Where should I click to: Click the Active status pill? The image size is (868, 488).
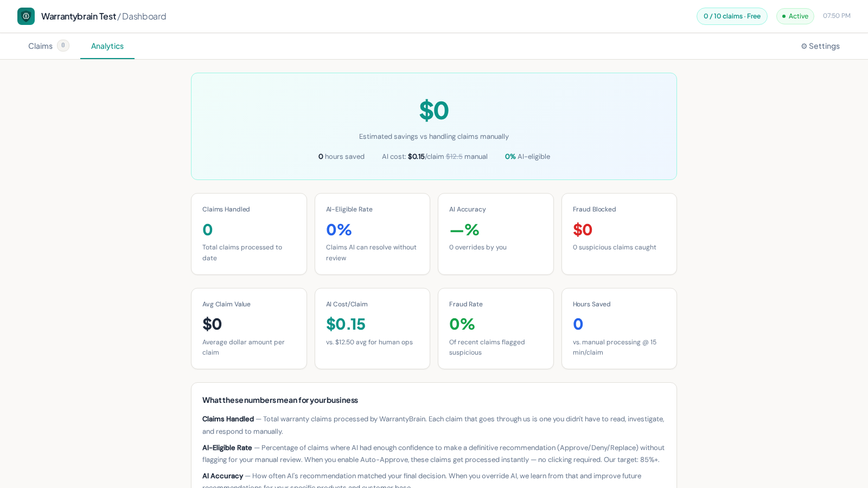795,16
